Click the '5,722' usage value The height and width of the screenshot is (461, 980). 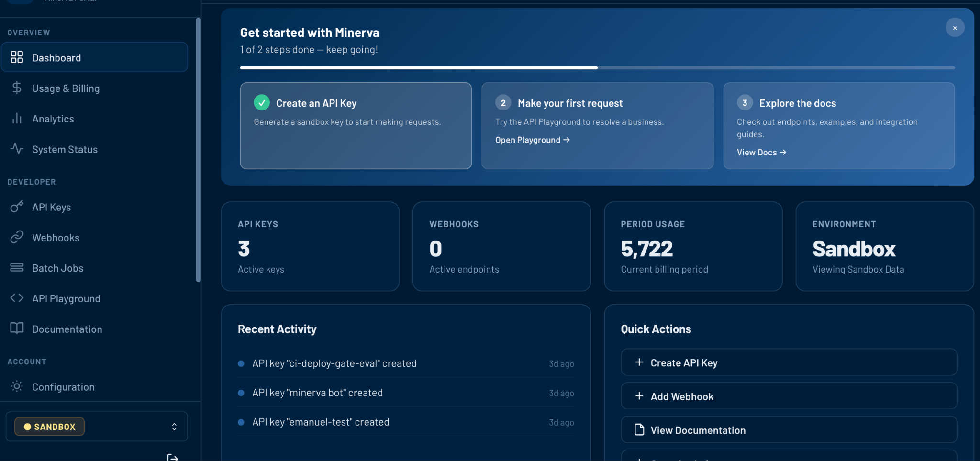[647, 249]
